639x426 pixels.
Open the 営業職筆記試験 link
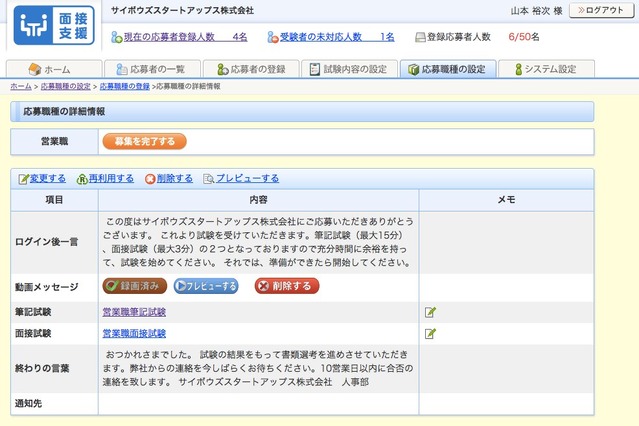pyautogui.click(x=134, y=312)
